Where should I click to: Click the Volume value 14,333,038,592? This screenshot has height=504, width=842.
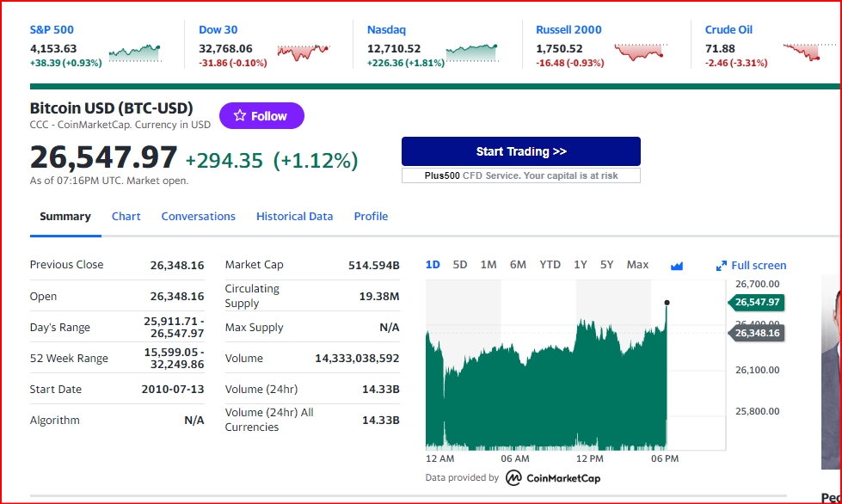[x=357, y=358]
